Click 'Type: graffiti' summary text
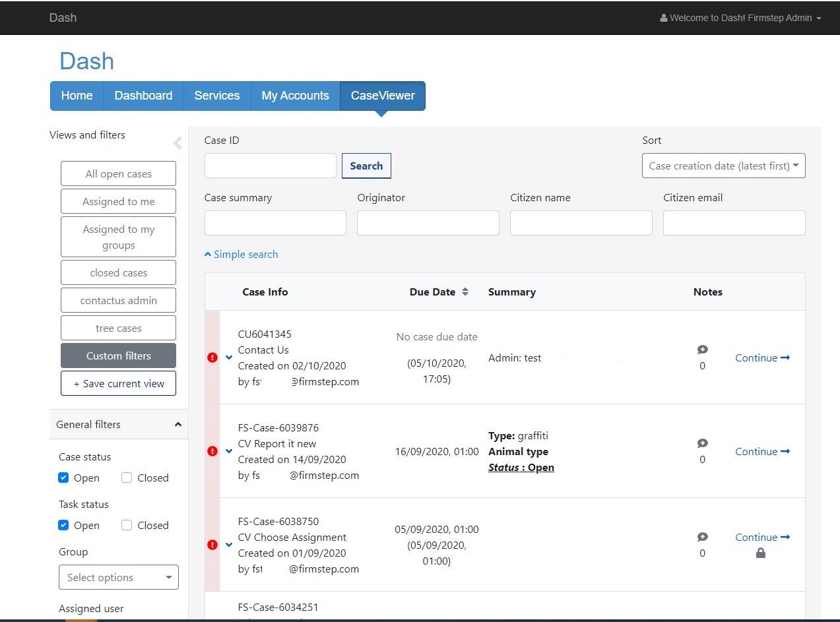Screen dimensions: 840x622 tap(518, 436)
